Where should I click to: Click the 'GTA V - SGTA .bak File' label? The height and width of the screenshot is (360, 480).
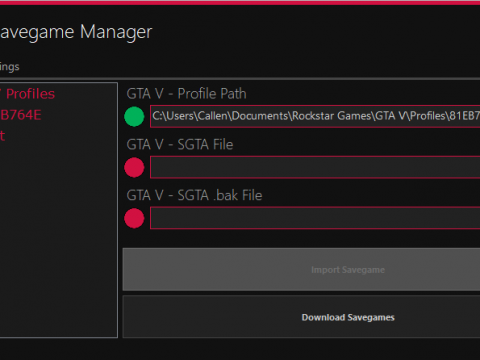coord(194,195)
